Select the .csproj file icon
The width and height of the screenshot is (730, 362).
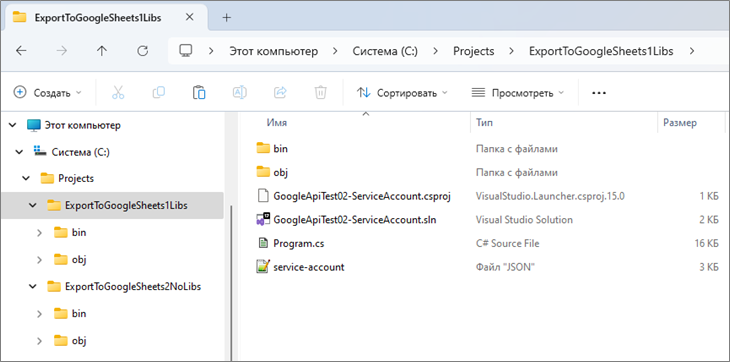point(264,196)
